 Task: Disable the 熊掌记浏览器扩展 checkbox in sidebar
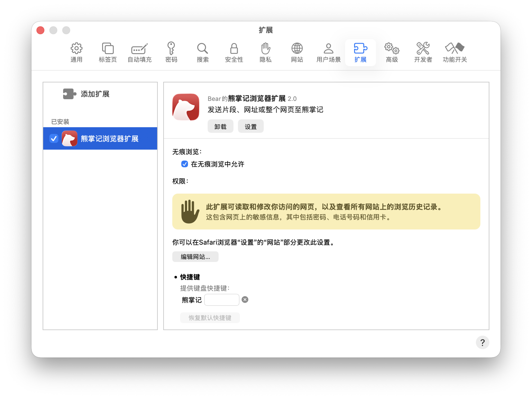[x=54, y=139]
